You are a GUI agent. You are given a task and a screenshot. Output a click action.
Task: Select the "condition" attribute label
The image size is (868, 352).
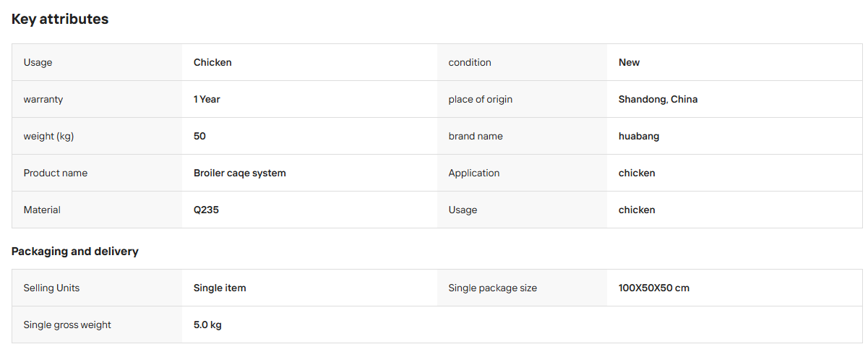click(470, 62)
